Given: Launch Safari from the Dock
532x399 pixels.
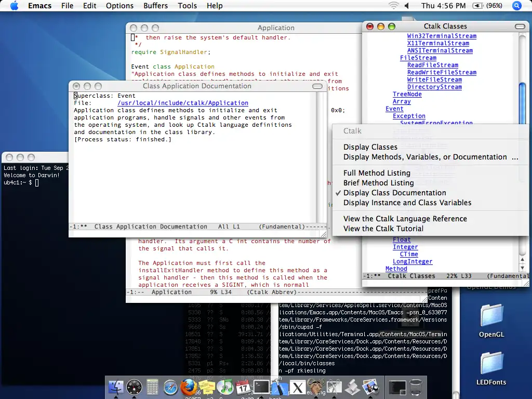Looking at the screenshot, I should pos(170,387).
